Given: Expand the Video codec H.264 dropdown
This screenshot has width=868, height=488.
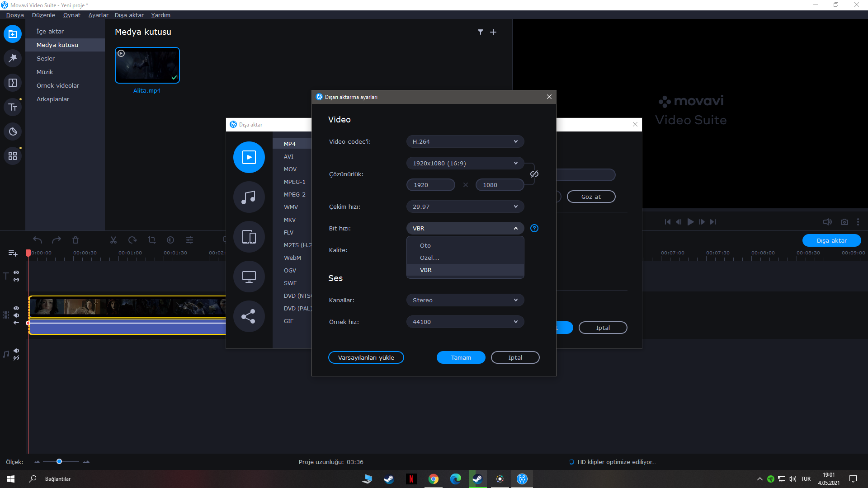Looking at the screenshot, I should click(465, 141).
